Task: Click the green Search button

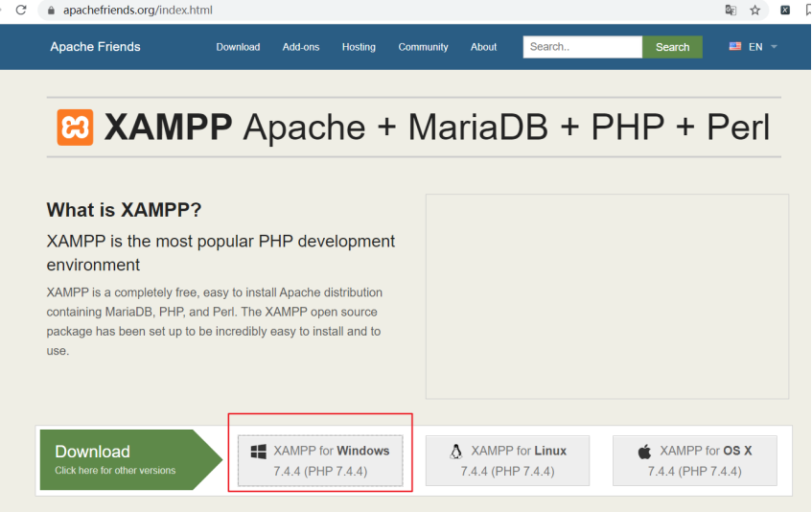Action: tap(672, 47)
